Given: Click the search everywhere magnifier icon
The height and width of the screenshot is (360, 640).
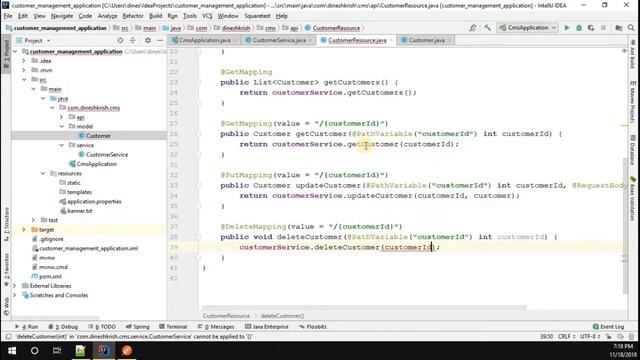Looking at the screenshot, I should [631, 28].
